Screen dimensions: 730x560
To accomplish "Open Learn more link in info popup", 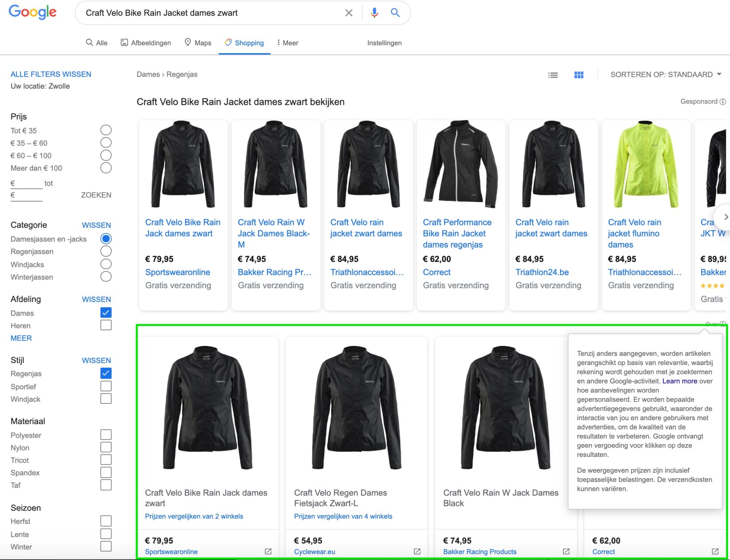I will pos(680,381).
